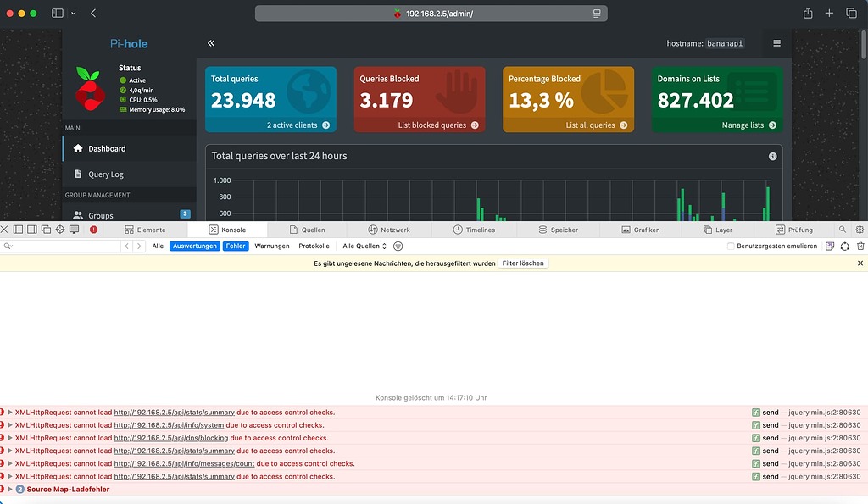Viewport: 868px width, 504px height.
Task: Activate the element selection crosshair
Action: coord(60,230)
